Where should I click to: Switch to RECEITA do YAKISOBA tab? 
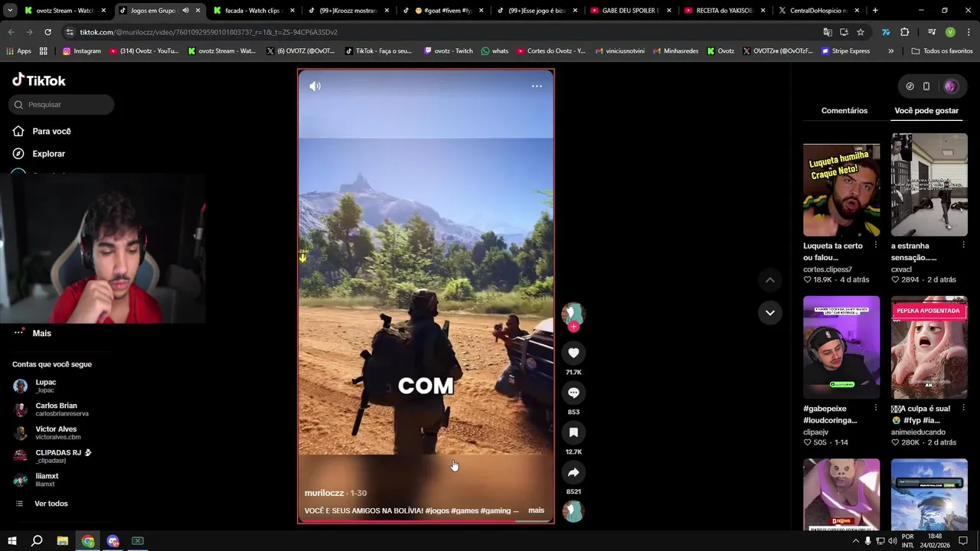pos(724,11)
